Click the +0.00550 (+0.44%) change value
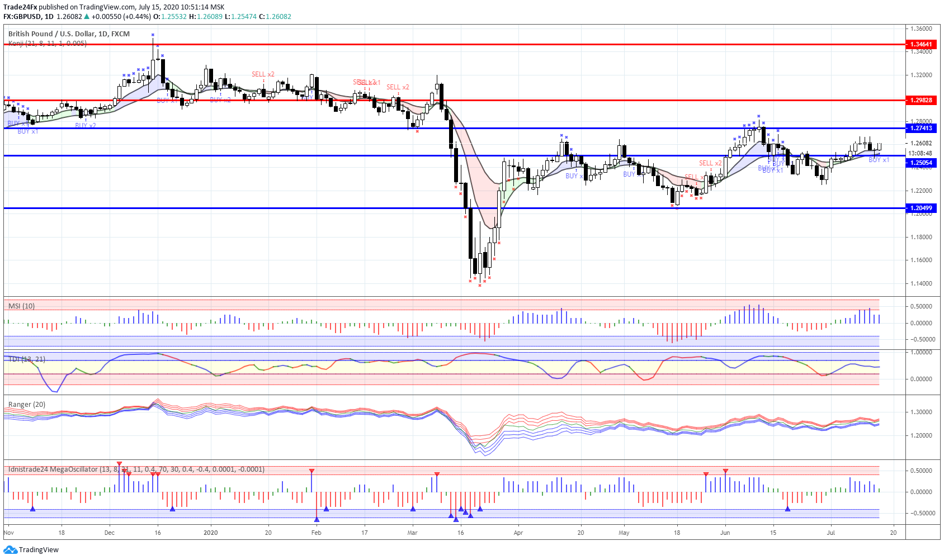 coord(121,17)
